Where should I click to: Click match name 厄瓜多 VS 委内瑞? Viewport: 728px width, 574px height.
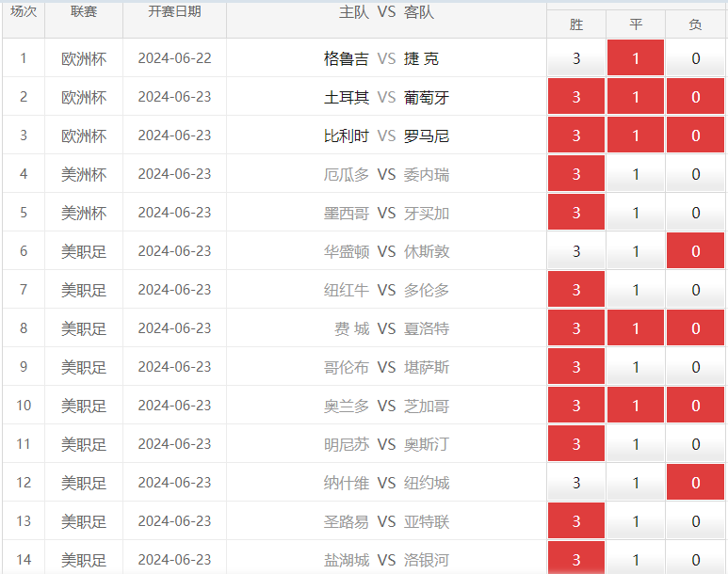(x=386, y=174)
